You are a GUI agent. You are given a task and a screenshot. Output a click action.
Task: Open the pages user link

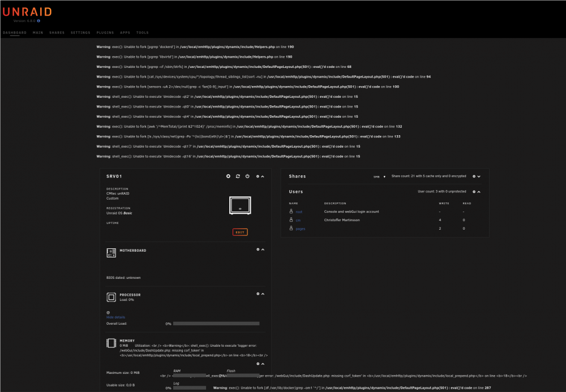(301, 229)
